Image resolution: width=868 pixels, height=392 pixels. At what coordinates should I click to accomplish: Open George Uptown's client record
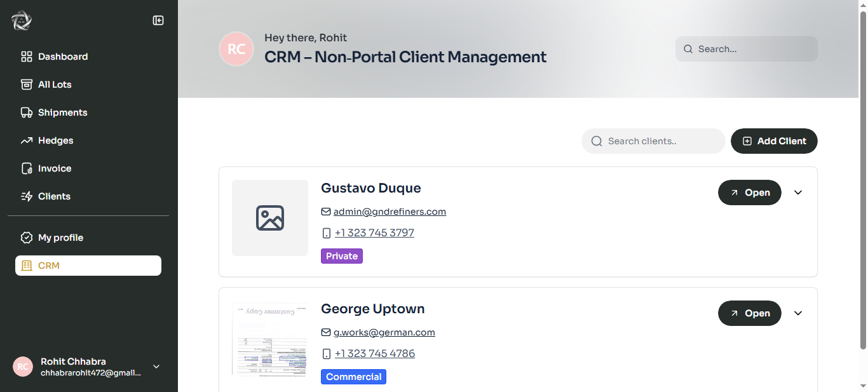pos(750,313)
